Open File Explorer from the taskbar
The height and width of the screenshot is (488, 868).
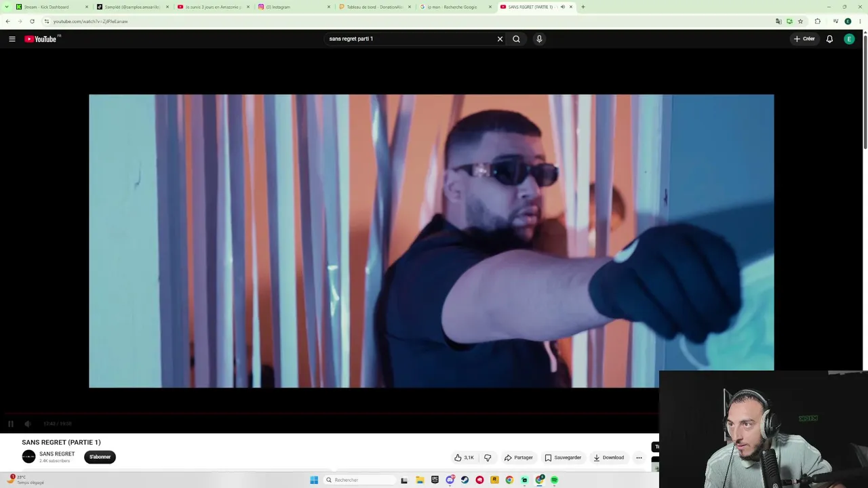click(420, 480)
